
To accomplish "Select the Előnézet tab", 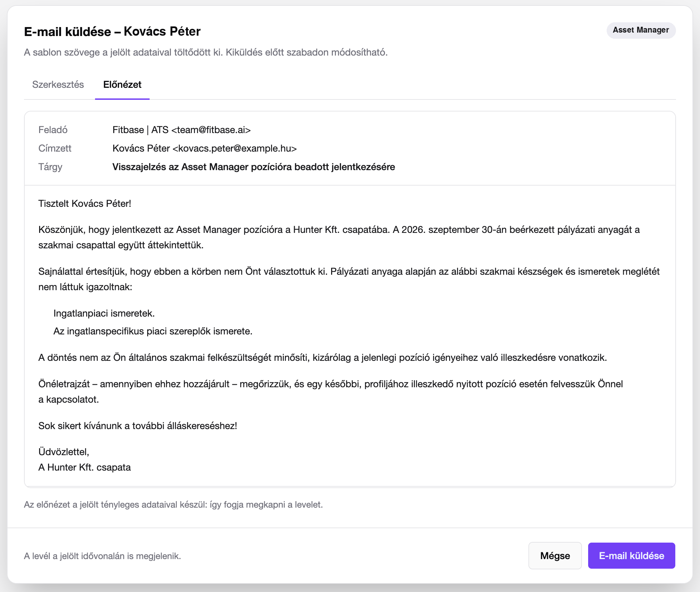I will [122, 84].
